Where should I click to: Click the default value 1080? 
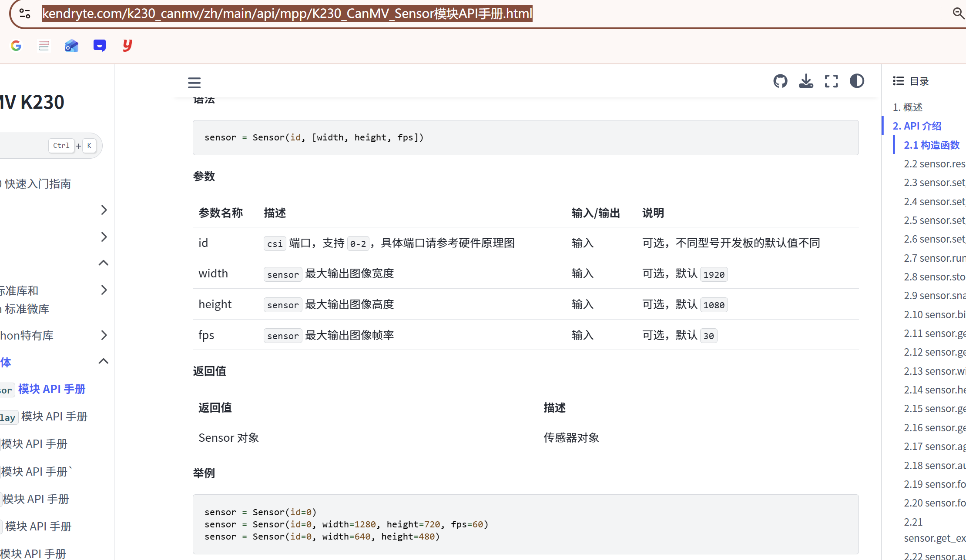(x=714, y=305)
